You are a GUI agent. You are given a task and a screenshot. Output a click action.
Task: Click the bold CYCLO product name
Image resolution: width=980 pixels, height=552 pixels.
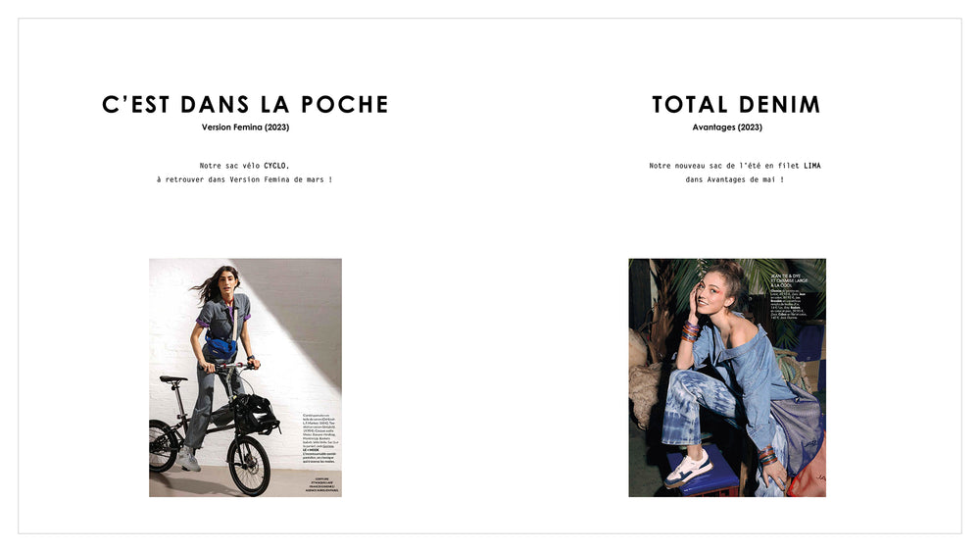276,166
